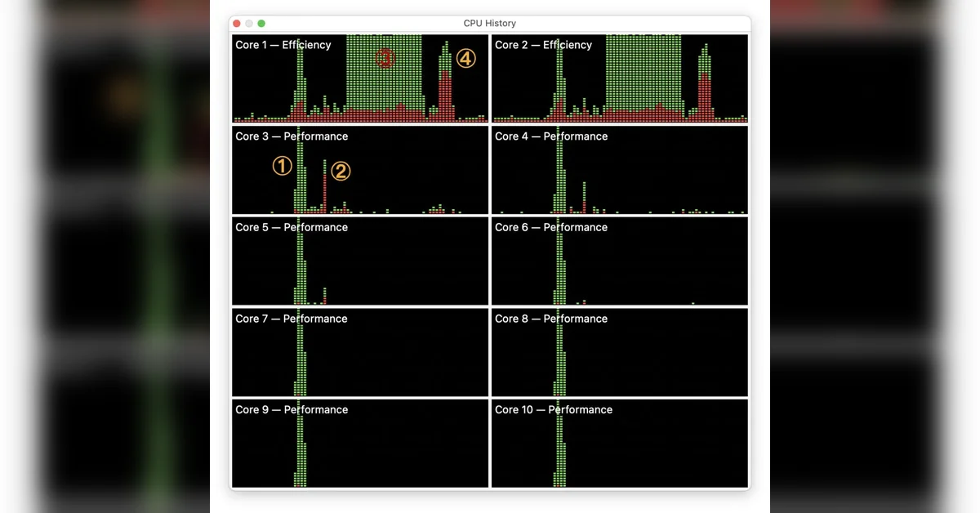Select the Core 6 — Performance graph
The height and width of the screenshot is (513, 980).
620,261
